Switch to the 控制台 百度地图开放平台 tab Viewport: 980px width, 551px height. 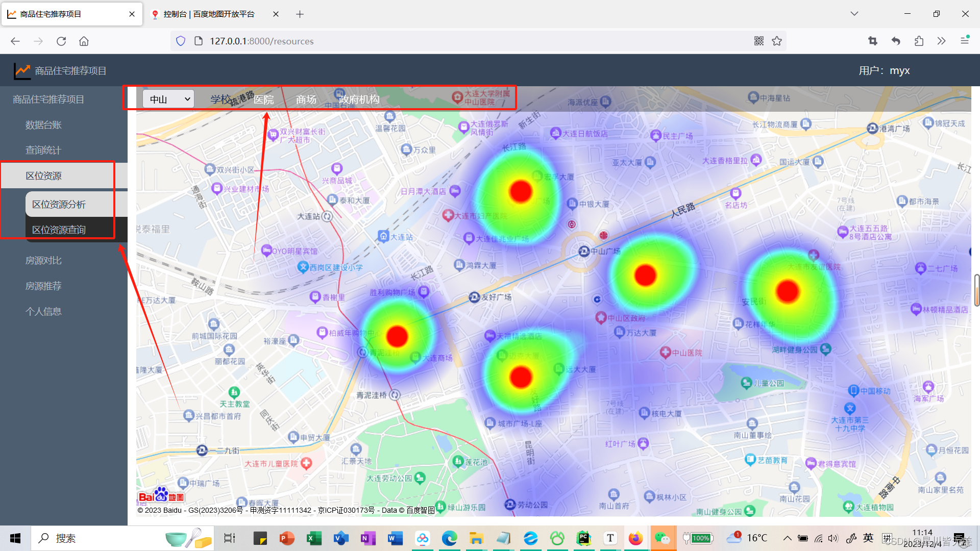pyautogui.click(x=209, y=14)
